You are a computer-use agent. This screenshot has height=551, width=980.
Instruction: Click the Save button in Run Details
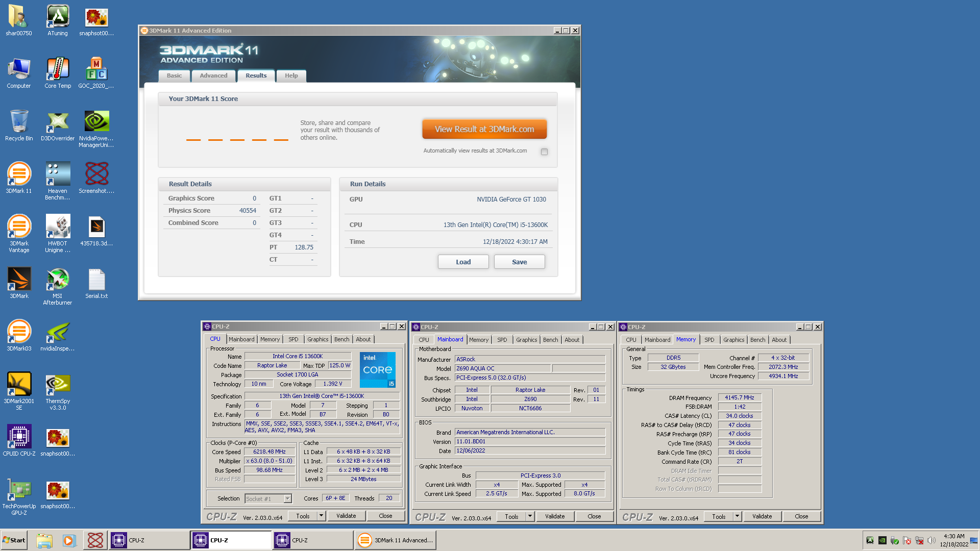[x=519, y=262]
